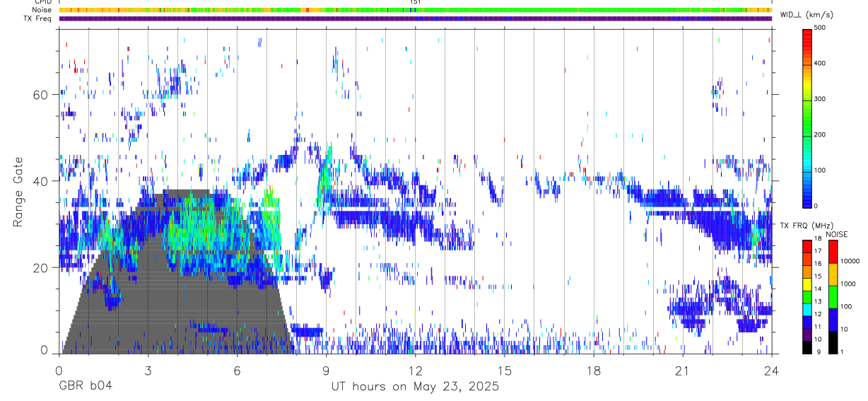Click the CPID value 151
The height and width of the screenshot is (401, 868).
(x=416, y=2)
